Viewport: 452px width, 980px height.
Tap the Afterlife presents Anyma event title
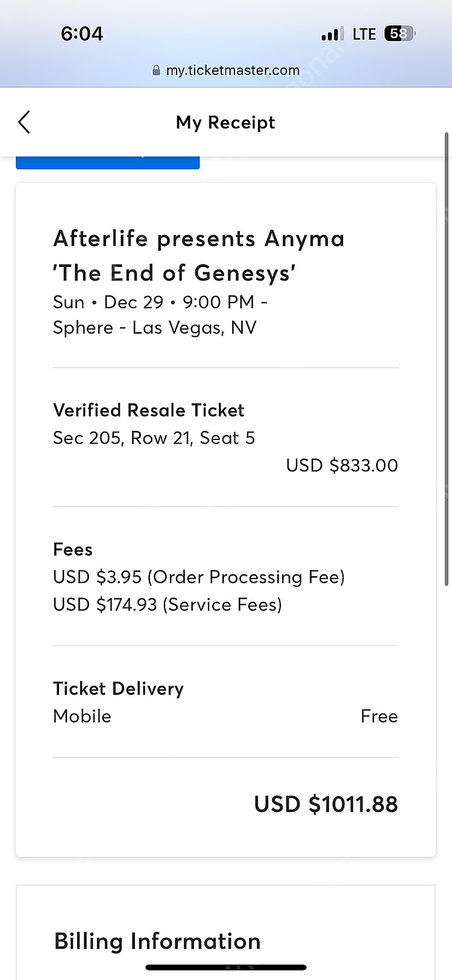[199, 256]
